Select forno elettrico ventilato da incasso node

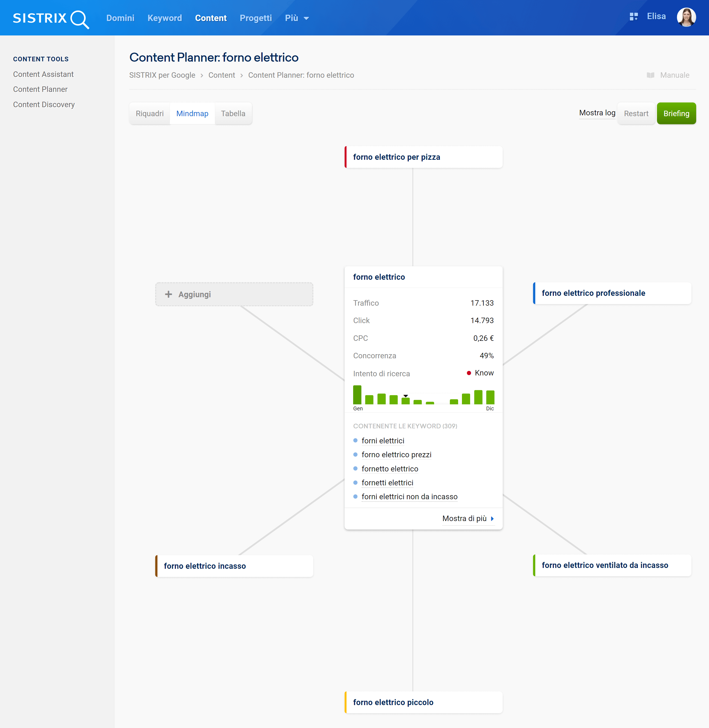coord(612,565)
